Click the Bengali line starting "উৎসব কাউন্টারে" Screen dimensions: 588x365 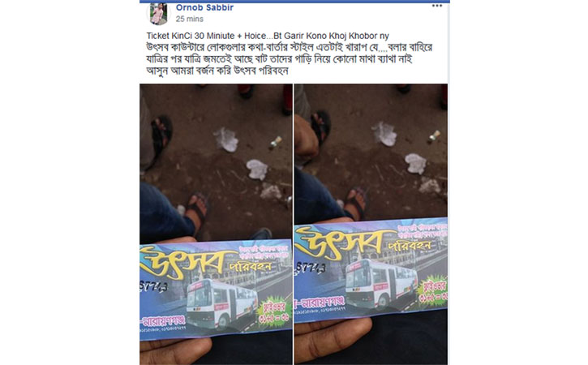289,48
